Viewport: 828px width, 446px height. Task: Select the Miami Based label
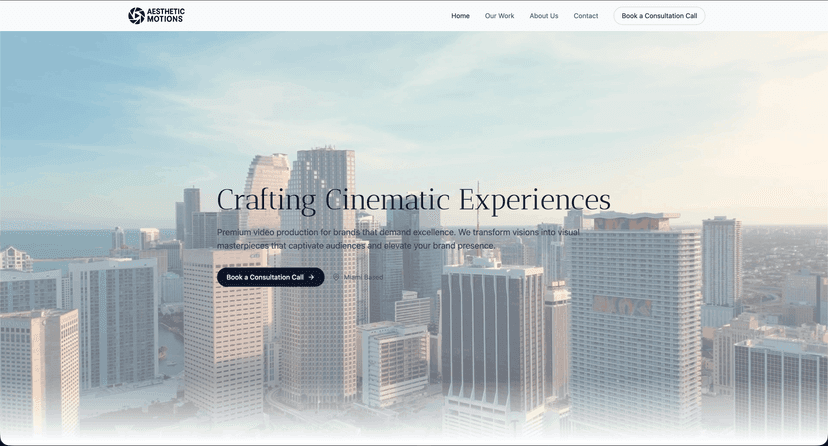[x=363, y=277]
